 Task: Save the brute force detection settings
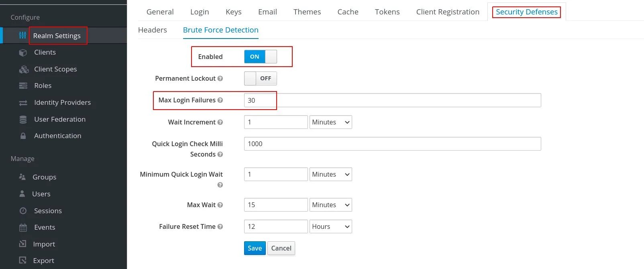255,248
